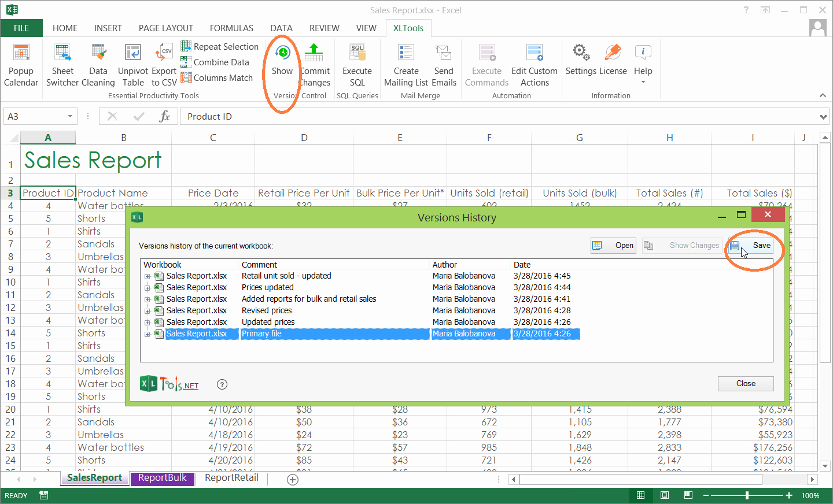Switch to the FORMULAS ribbon tab
The image size is (833, 504).
pyautogui.click(x=231, y=28)
